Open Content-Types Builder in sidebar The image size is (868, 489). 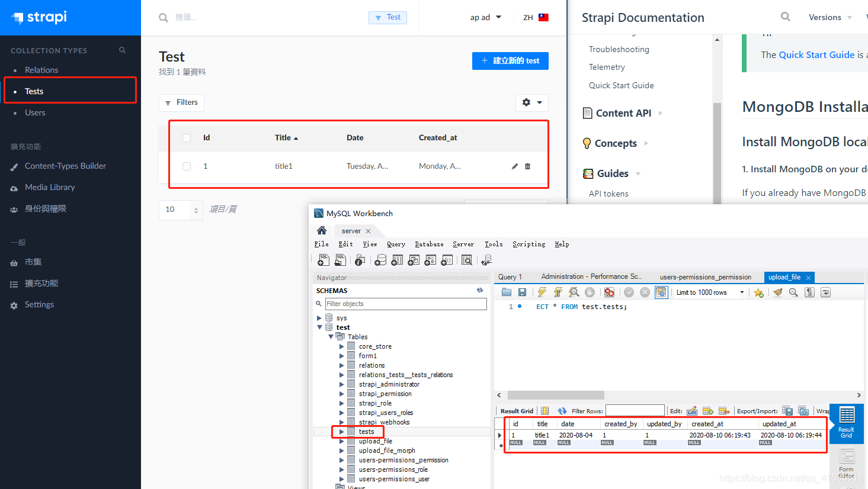coord(65,166)
